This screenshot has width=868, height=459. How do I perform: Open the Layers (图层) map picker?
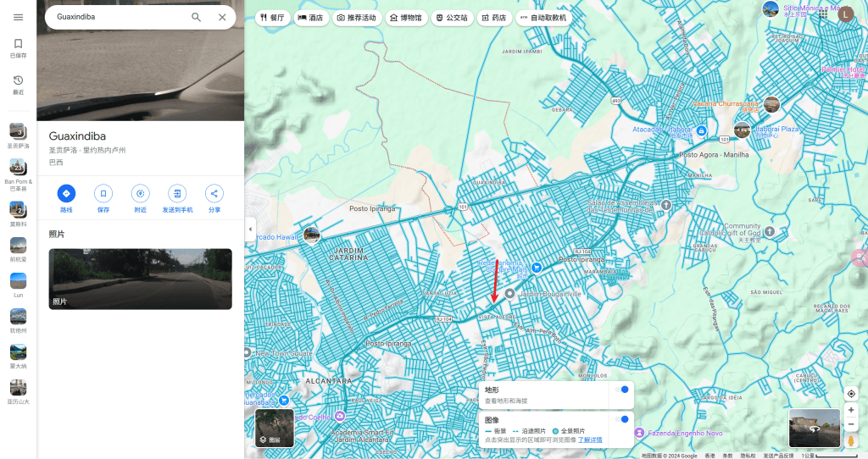click(x=275, y=428)
